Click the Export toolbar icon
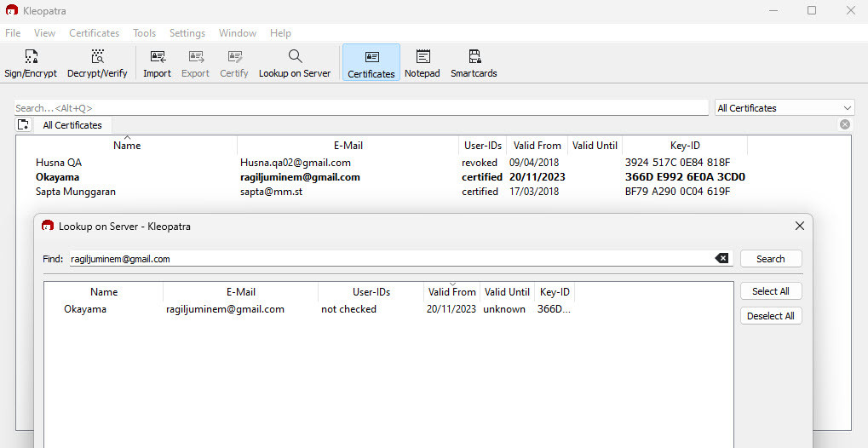The height and width of the screenshot is (448, 868). pos(195,62)
